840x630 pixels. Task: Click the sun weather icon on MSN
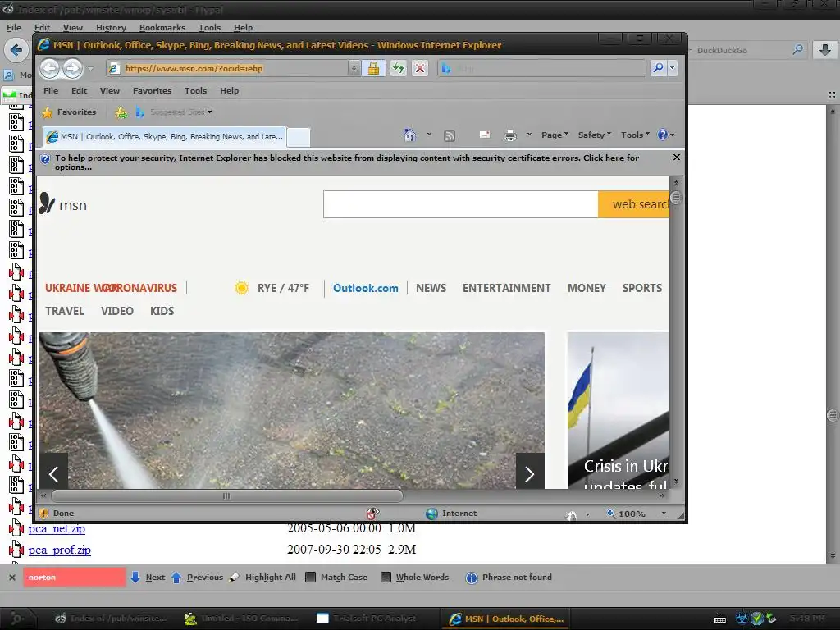coord(242,288)
